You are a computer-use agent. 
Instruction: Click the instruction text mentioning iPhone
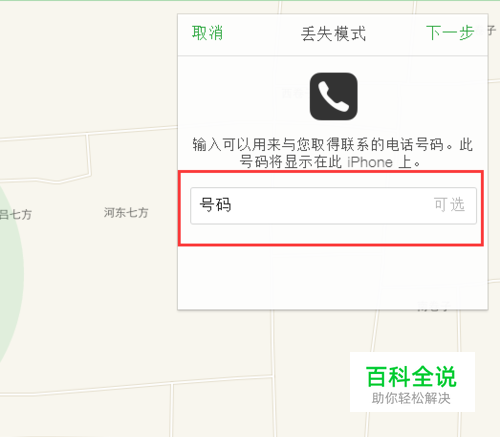333,153
